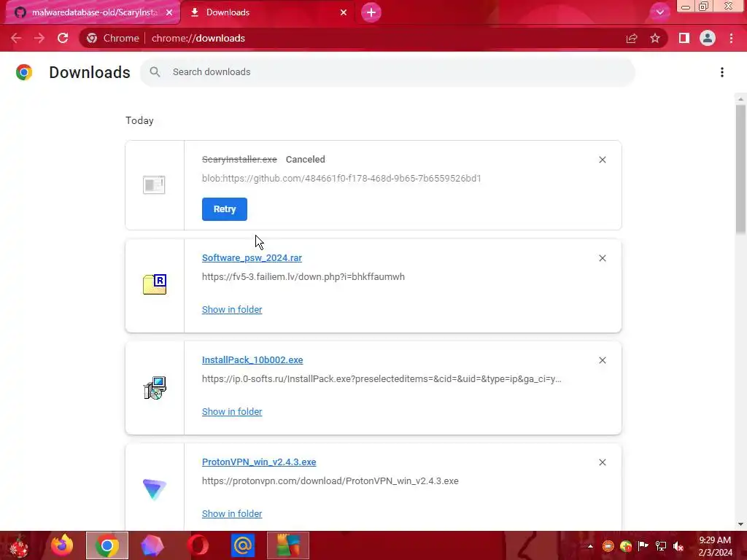Click the blob github.com source URL text
Screen dimensions: 747x560
pos(341,178)
